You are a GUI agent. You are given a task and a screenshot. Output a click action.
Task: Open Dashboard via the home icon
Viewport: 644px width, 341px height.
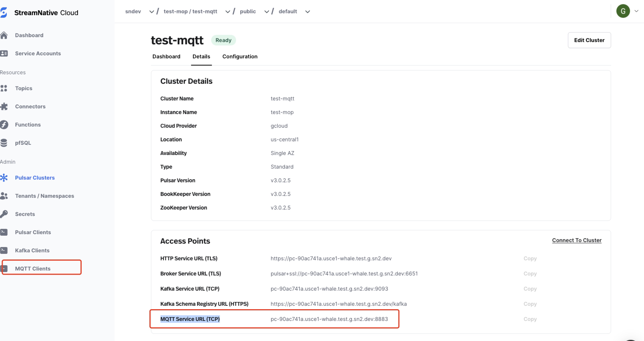(4, 35)
